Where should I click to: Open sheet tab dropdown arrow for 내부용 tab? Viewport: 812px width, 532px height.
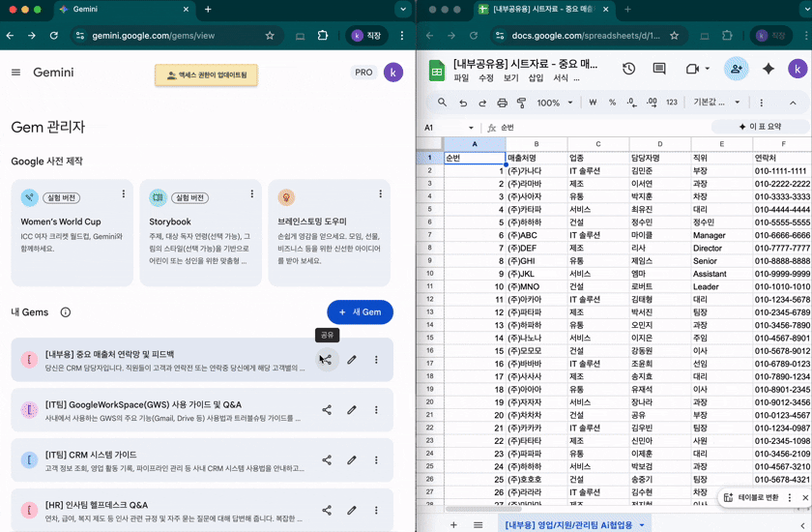[x=641, y=524]
